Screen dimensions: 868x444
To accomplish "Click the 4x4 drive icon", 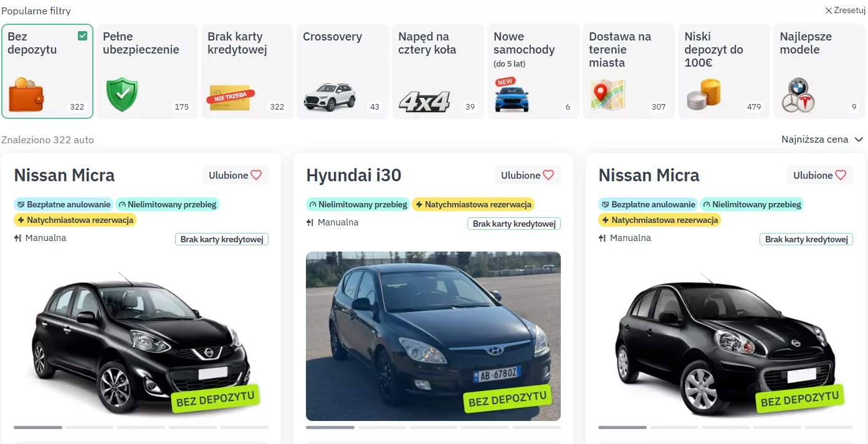I will coord(424,102).
